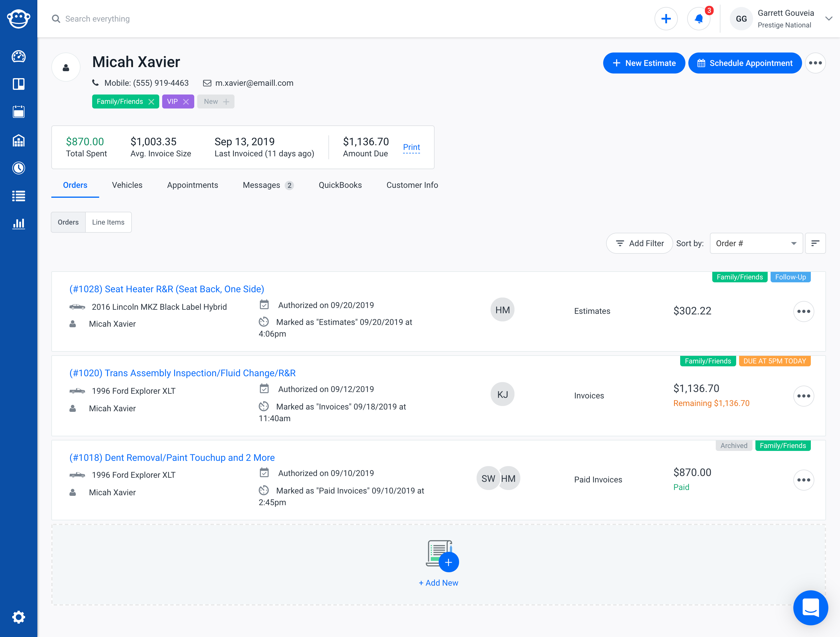Expand Garrett Gouveia account menu

[x=828, y=19]
